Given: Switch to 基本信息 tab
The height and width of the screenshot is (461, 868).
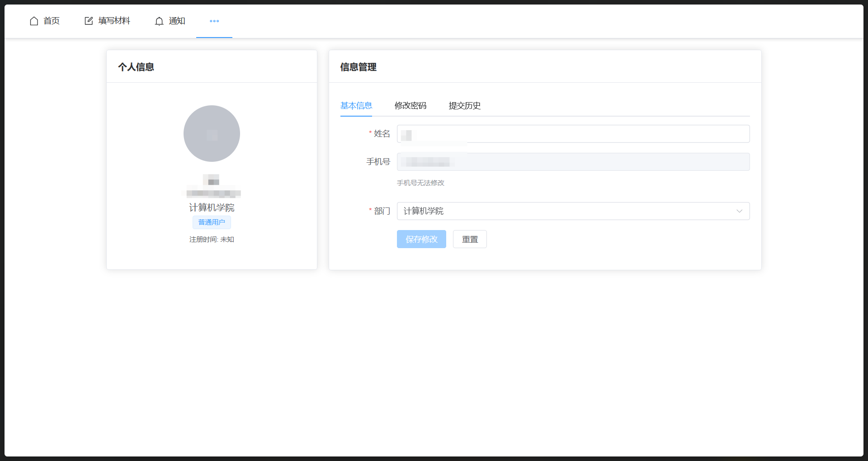Looking at the screenshot, I should pos(356,105).
